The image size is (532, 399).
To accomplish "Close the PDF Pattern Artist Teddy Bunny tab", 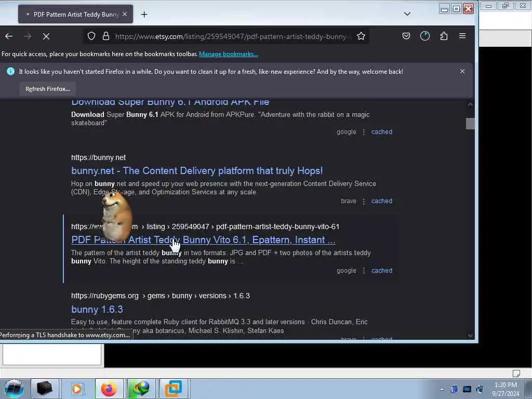I will coord(125,14).
